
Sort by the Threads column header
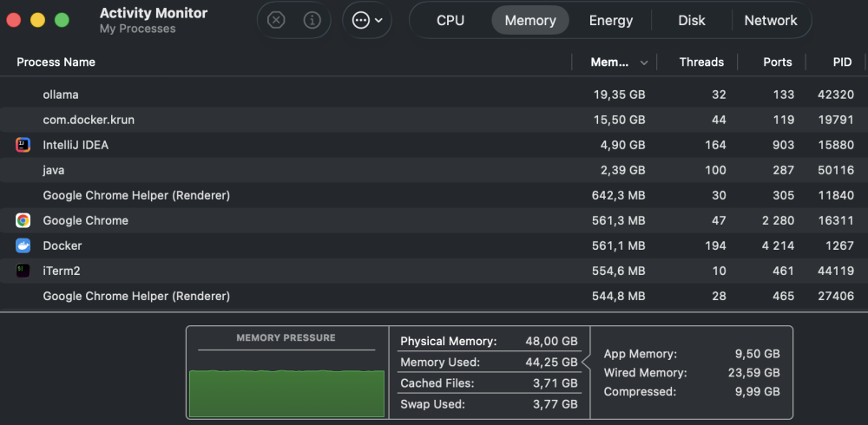coord(701,62)
